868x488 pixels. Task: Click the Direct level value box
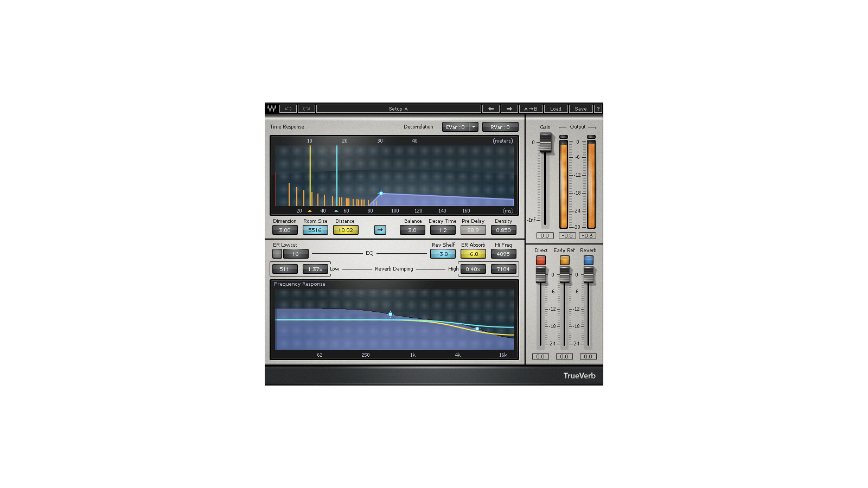(540, 356)
